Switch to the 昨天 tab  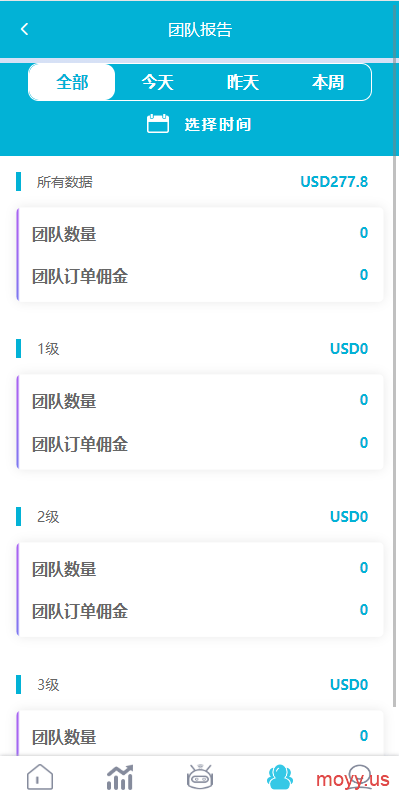coord(243,82)
